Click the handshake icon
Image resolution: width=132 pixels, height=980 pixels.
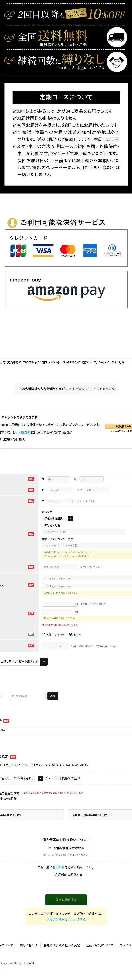[117, 62]
